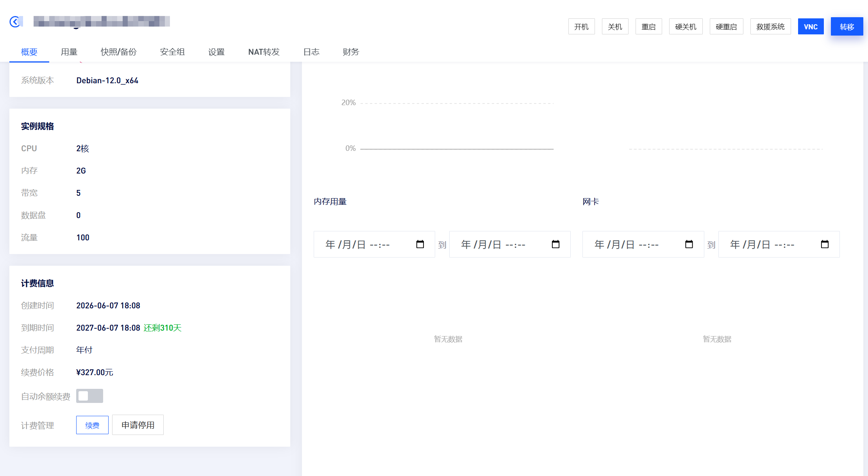Select creation time 2026-06-07 18:08
Image resolution: width=868 pixels, height=476 pixels.
pos(108,306)
